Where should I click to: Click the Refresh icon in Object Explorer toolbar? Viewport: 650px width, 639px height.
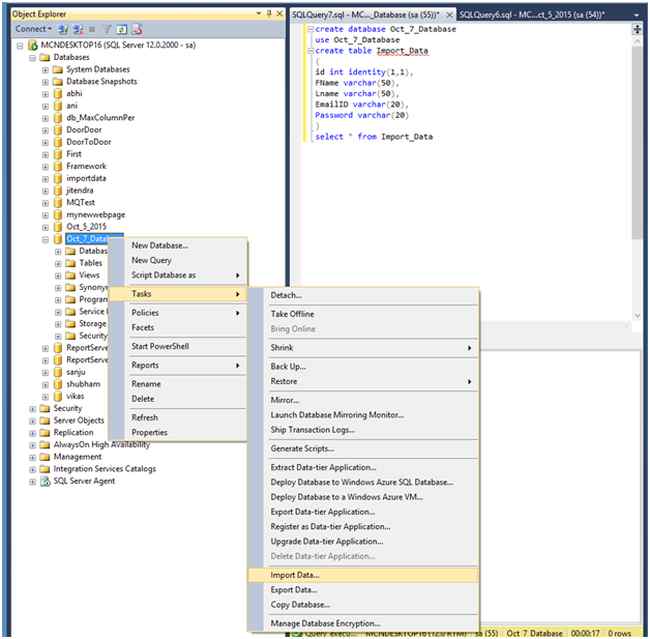tap(121, 29)
